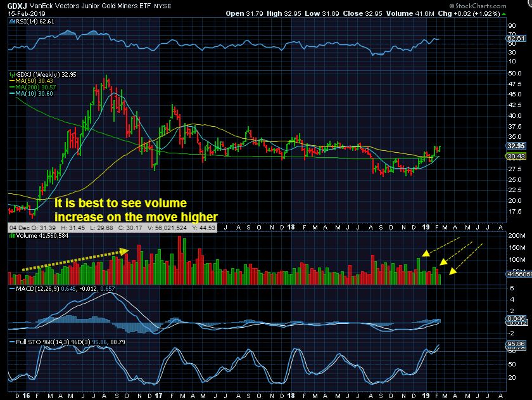The height and width of the screenshot is (400, 532).
Task: Click the Low 31.69 value
Action: pos(322,13)
